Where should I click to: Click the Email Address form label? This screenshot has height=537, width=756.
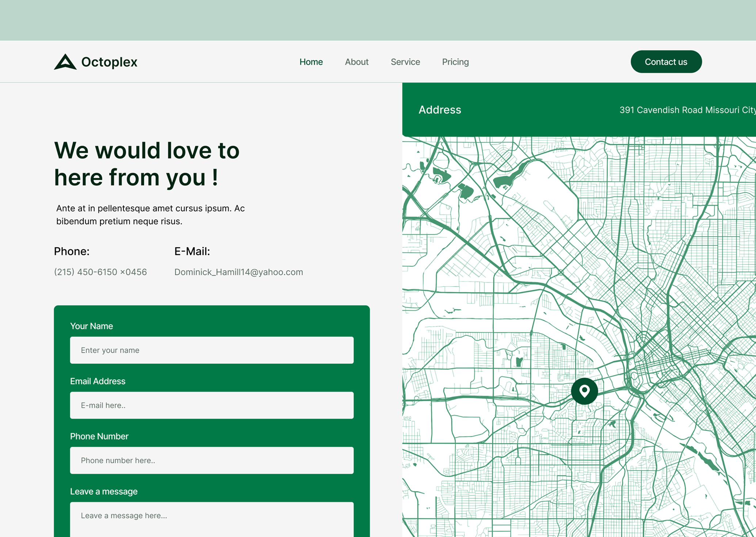98,381
